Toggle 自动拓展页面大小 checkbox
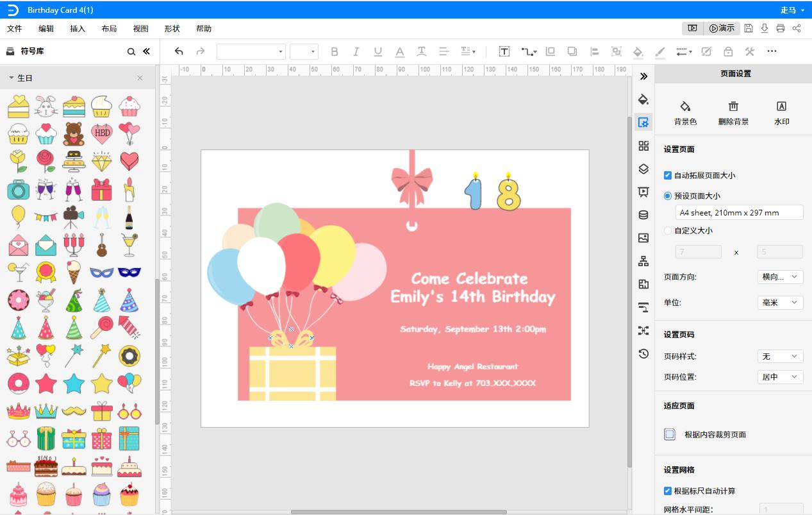Screen dimensions: 812x515 [x=668, y=175]
